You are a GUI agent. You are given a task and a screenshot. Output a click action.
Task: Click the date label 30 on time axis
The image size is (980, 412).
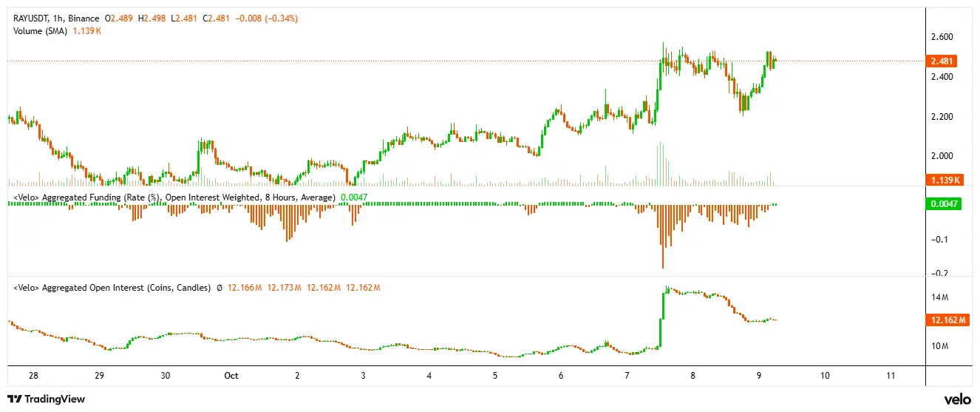coord(166,376)
